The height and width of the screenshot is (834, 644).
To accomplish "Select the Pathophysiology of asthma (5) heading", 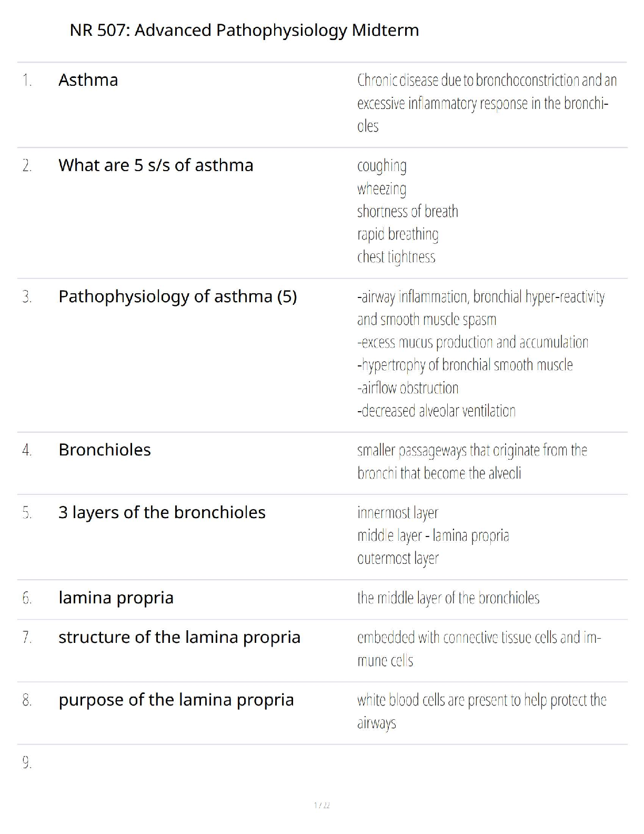I will (x=177, y=296).
